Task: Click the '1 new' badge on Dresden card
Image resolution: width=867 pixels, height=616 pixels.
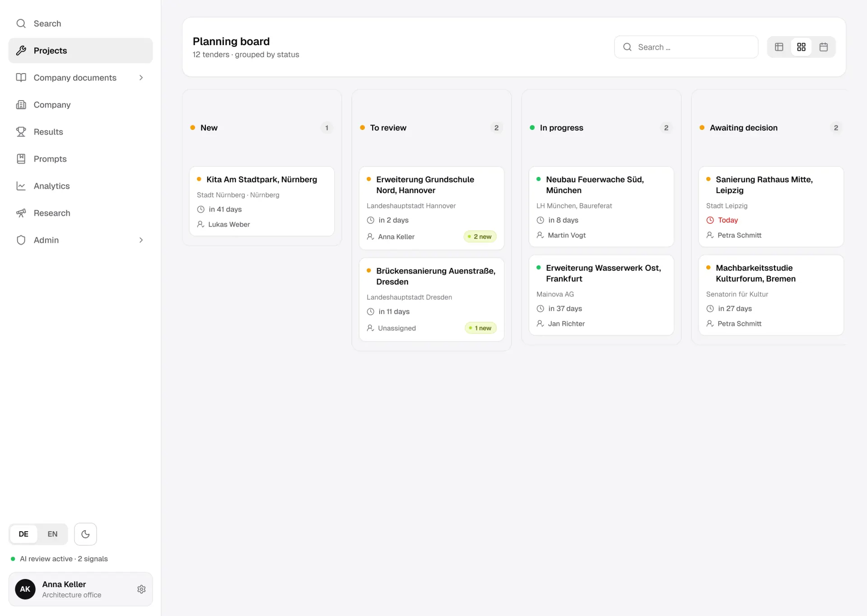Action: (x=480, y=328)
